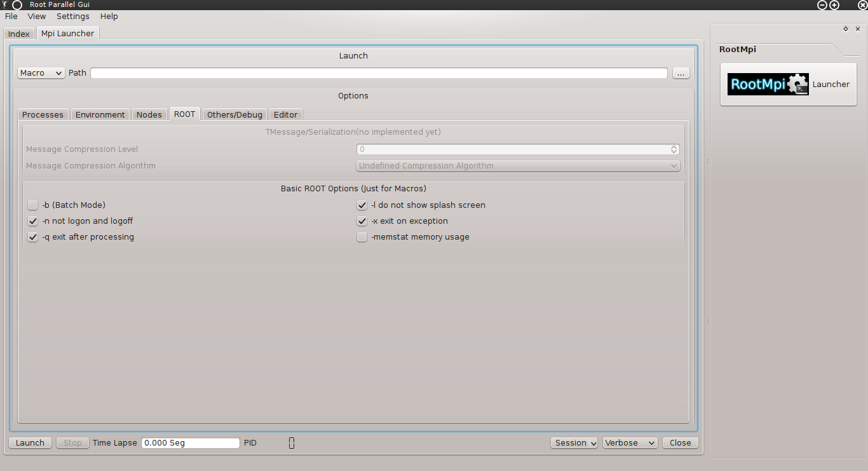Close the RootMpi dock panel
Screen dimensions: 868x471
858,29
